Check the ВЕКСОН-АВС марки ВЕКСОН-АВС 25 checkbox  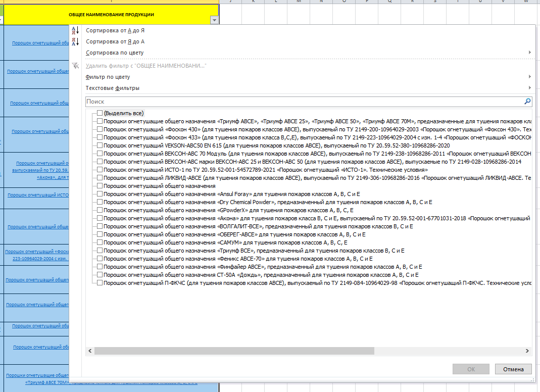coord(100,162)
